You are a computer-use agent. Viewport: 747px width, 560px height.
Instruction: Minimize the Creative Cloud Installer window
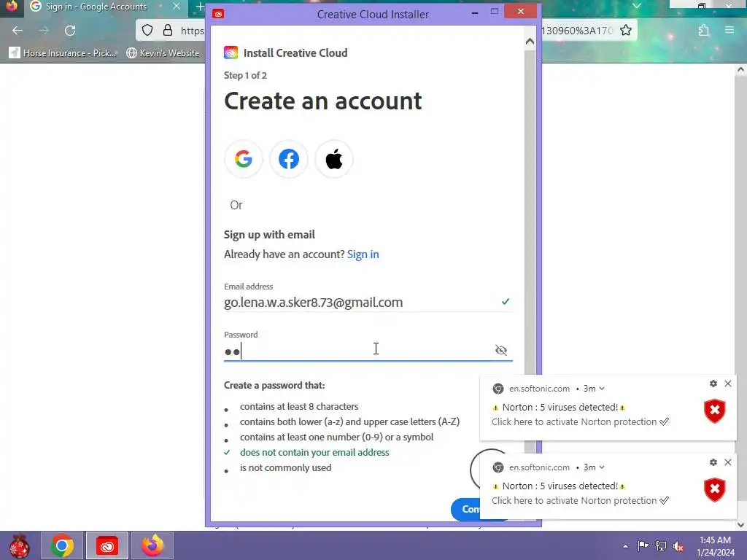[x=474, y=12]
